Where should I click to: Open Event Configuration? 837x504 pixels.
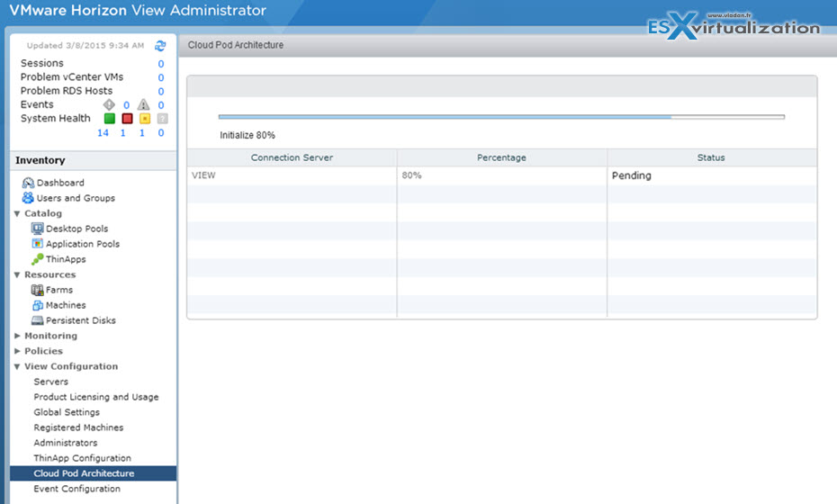click(76, 489)
